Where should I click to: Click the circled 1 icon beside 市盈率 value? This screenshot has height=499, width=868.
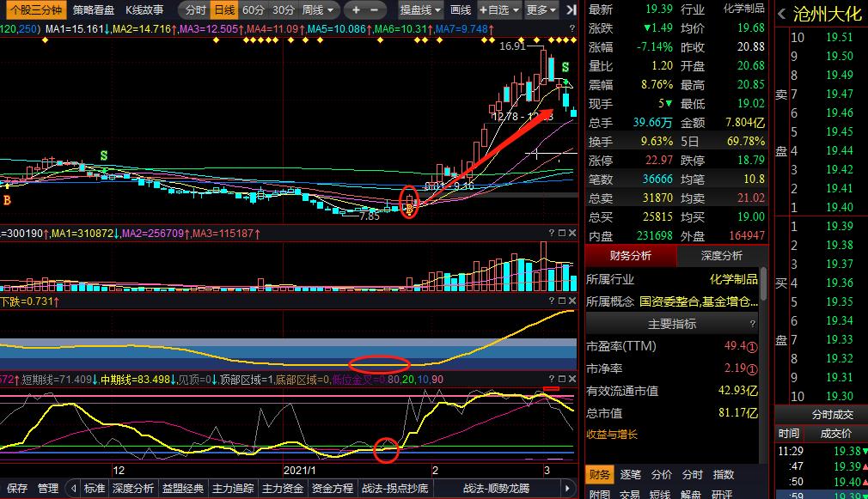751,346
